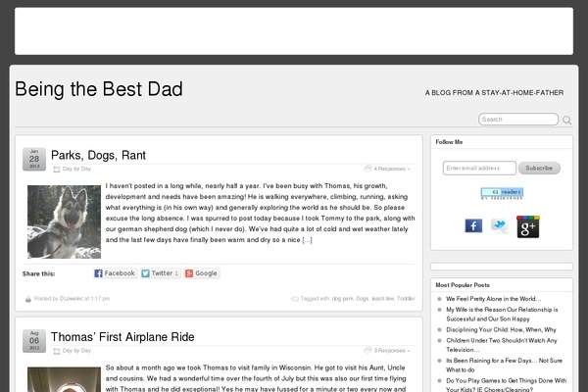The height and width of the screenshot is (392, 588).
Task: Open the Airplane Ride post thumbnail
Action: (64, 379)
